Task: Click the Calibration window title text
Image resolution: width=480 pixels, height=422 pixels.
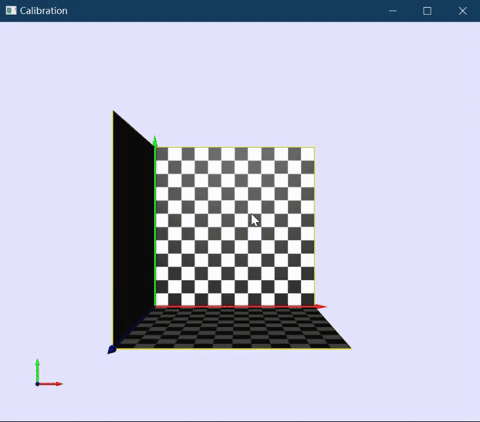Action: [x=43, y=11]
